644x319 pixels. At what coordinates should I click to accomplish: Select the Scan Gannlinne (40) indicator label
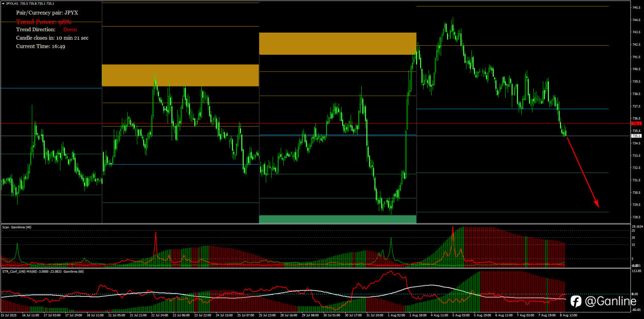click(x=17, y=227)
